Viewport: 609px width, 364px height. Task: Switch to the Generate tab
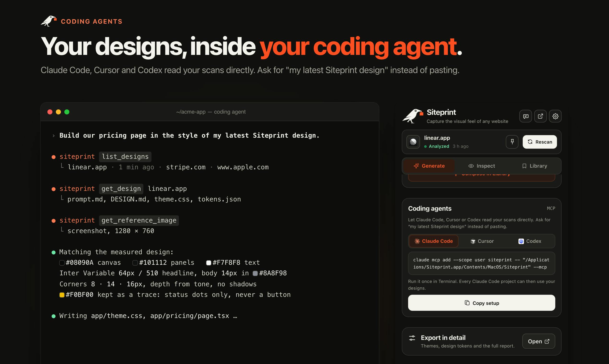click(429, 166)
